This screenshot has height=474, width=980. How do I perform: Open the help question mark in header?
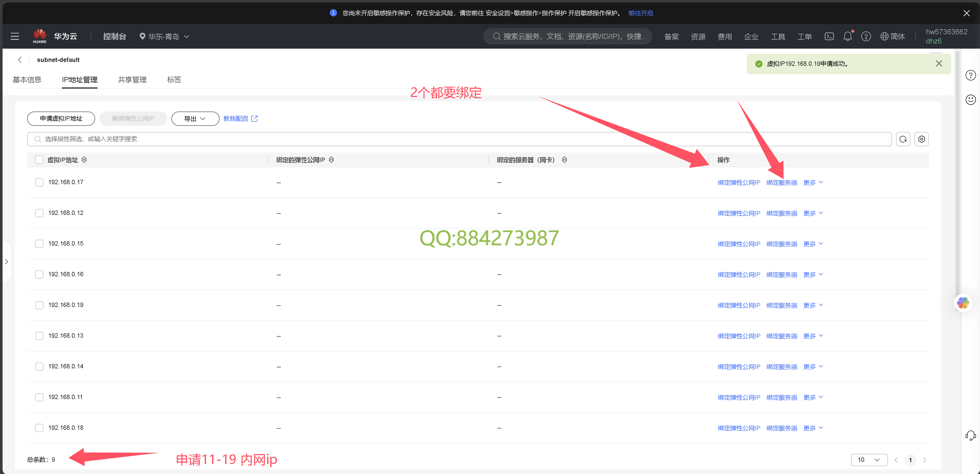pos(866,37)
